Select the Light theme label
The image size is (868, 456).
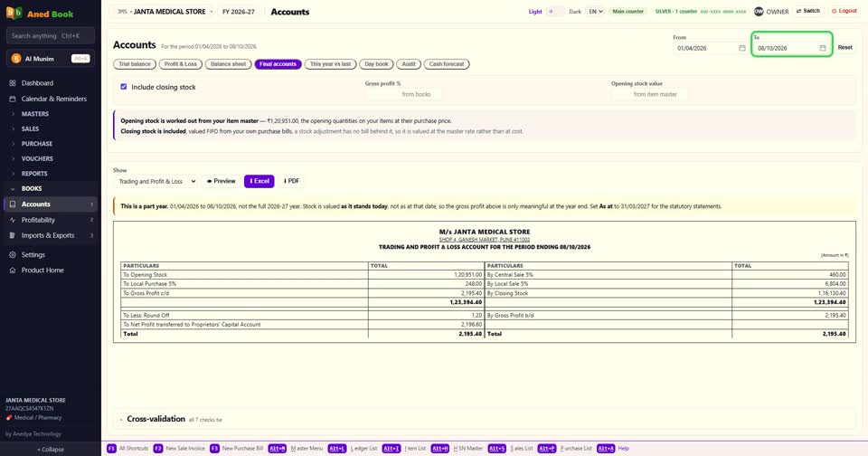pos(534,12)
